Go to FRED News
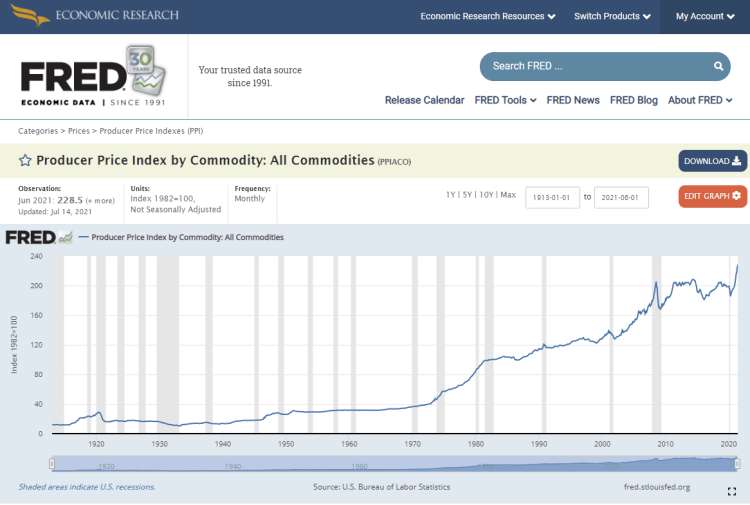The image size is (750, 505). coord(573,100)
